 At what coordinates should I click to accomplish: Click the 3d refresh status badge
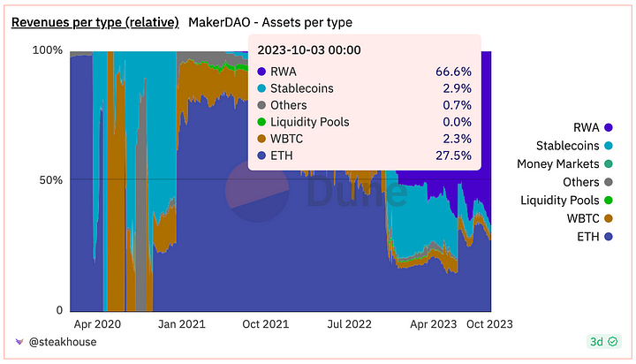point(603,342)
